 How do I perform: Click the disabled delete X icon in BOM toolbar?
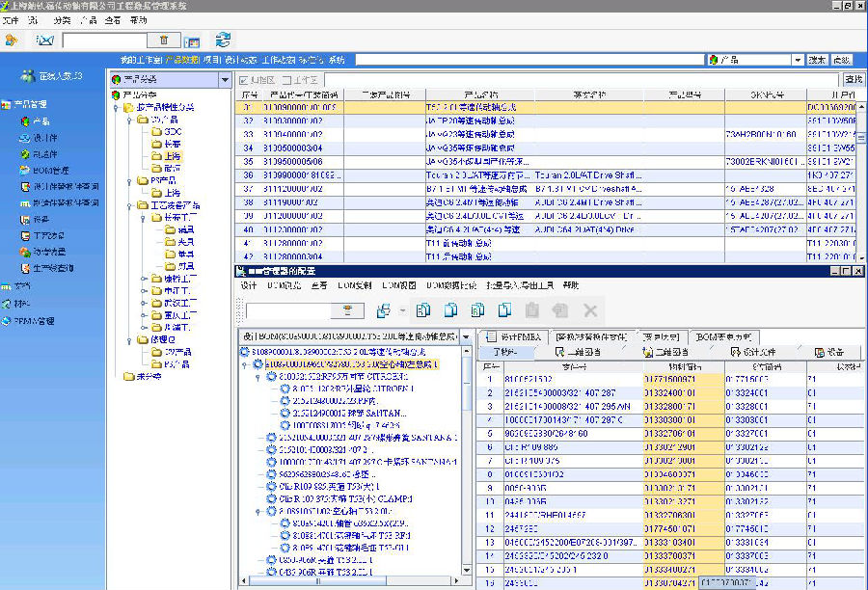590,310
